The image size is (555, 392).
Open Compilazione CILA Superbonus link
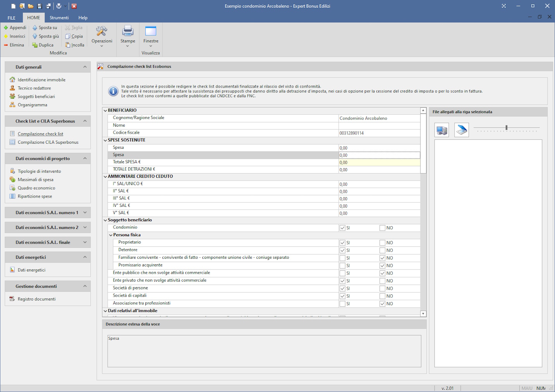click(48, 143)
